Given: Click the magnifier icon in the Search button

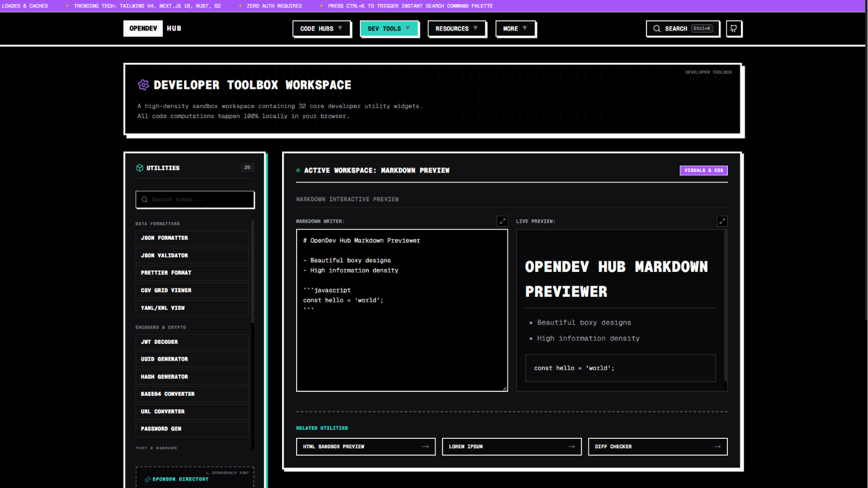Looking at the screenshot, I should (657, 28).
